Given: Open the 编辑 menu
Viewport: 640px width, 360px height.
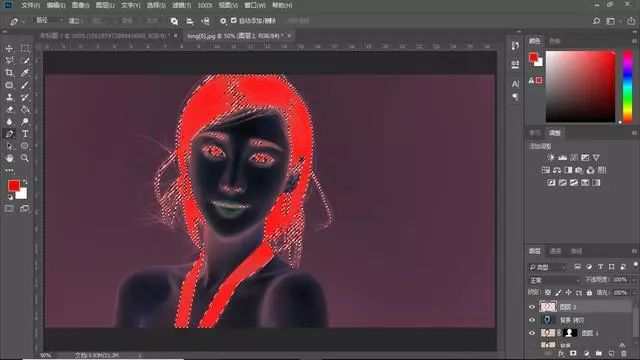Looking at the screenshot, I should 56,5.
